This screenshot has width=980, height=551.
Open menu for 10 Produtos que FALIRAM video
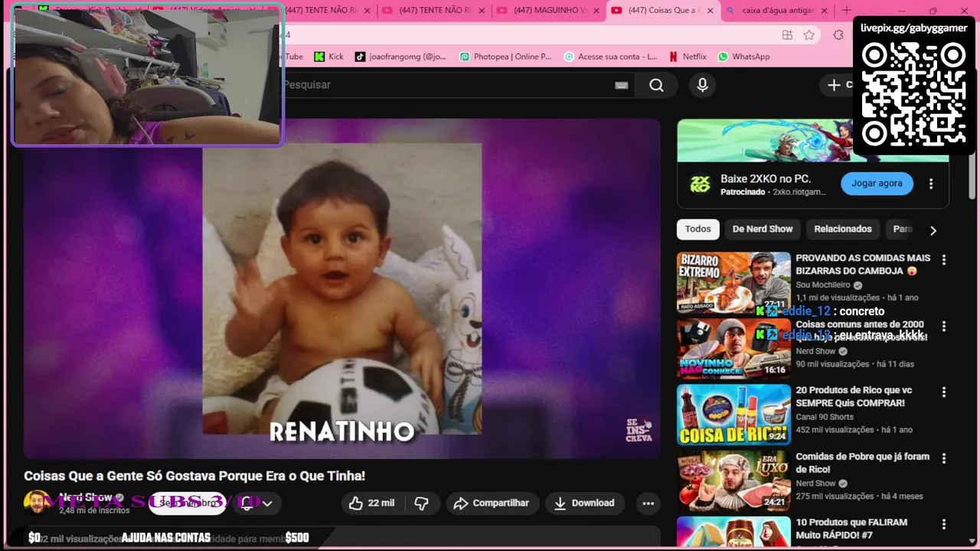click(943, 524)
